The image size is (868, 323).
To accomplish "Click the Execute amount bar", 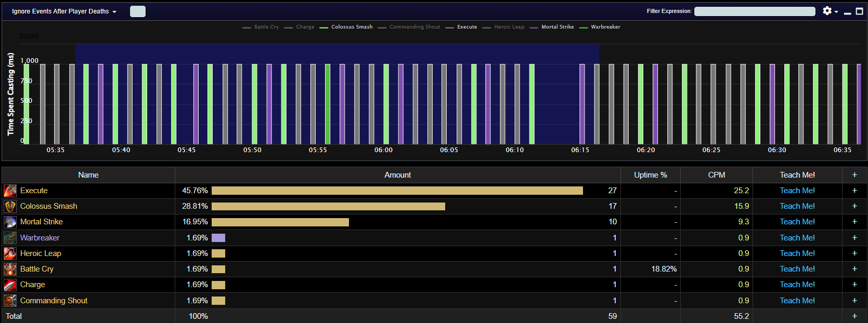I will (x=397, y=191).
